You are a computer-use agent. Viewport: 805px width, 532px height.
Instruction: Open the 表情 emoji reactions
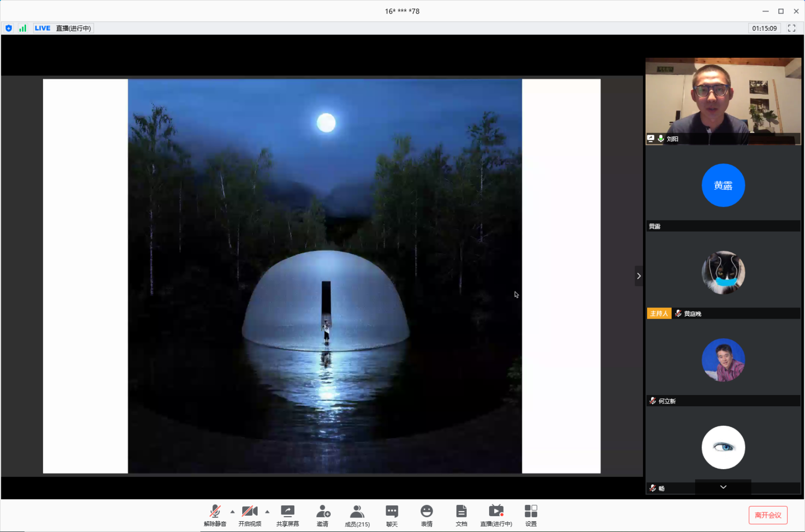tap(426, 515)
